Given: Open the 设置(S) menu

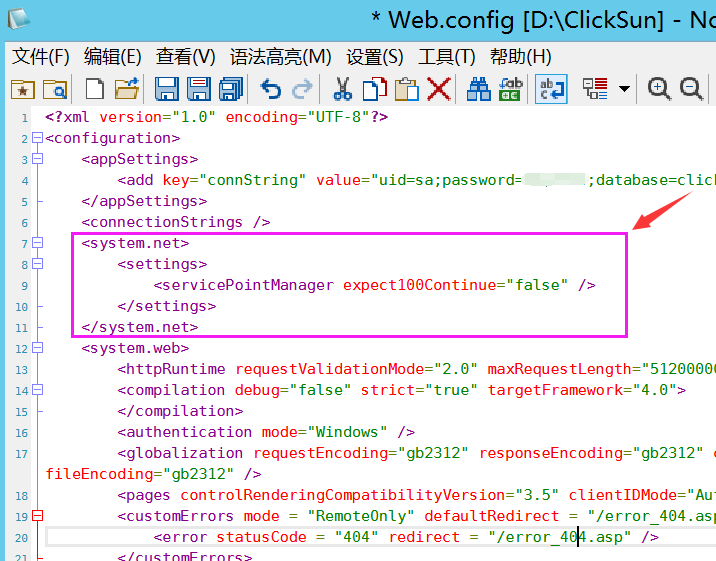Looking at the screenshot, I should (x=374, y=57).
